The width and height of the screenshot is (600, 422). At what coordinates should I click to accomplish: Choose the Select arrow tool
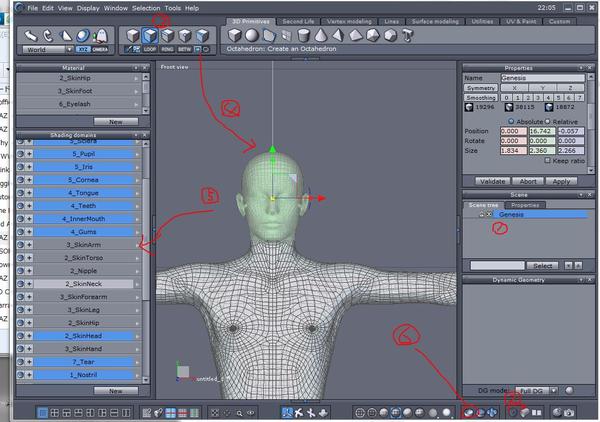point(31,36)
